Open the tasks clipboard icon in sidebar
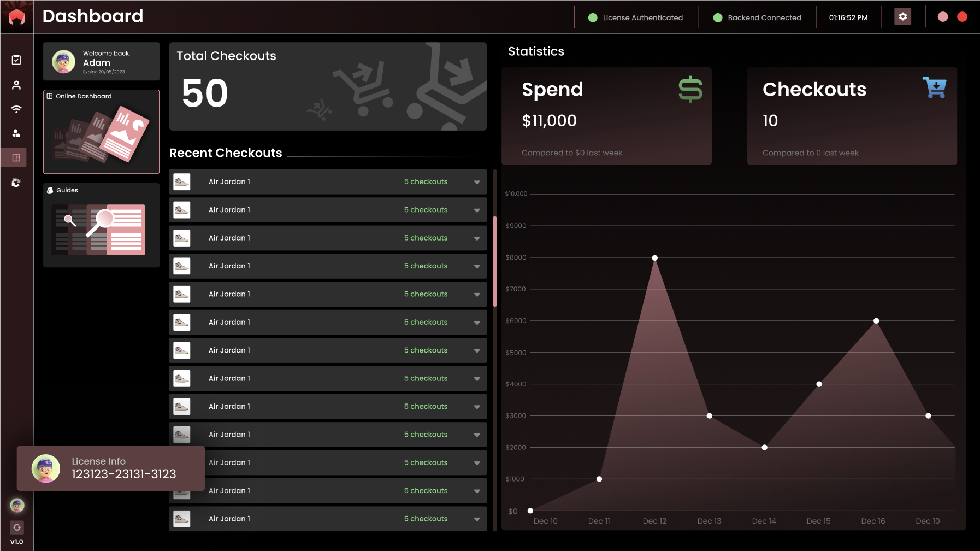Image resolution: width=980 pixels, height=551 pixels. pos(16,60)
